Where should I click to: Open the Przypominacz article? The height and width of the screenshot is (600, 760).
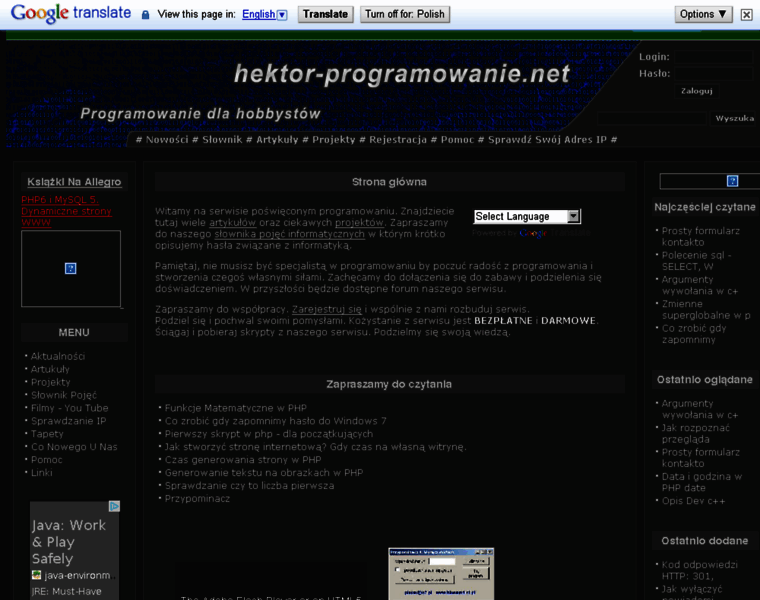(197, 499)
